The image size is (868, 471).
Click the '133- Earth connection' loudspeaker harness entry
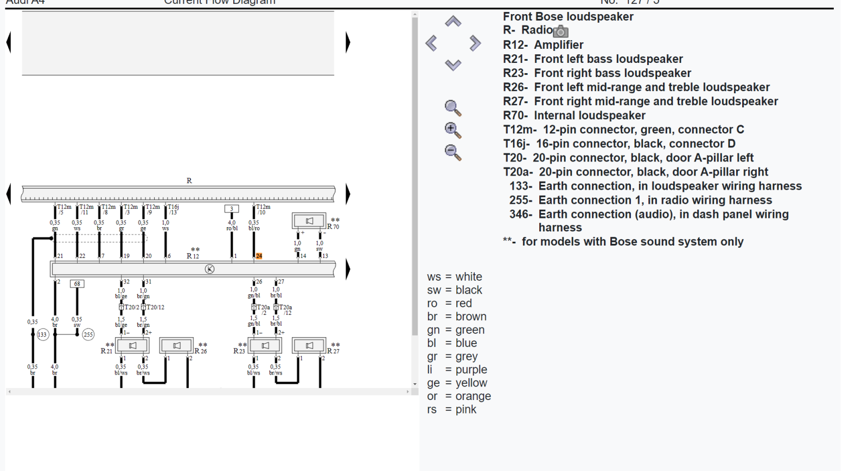pyautogui.click(x=655, y=186)
